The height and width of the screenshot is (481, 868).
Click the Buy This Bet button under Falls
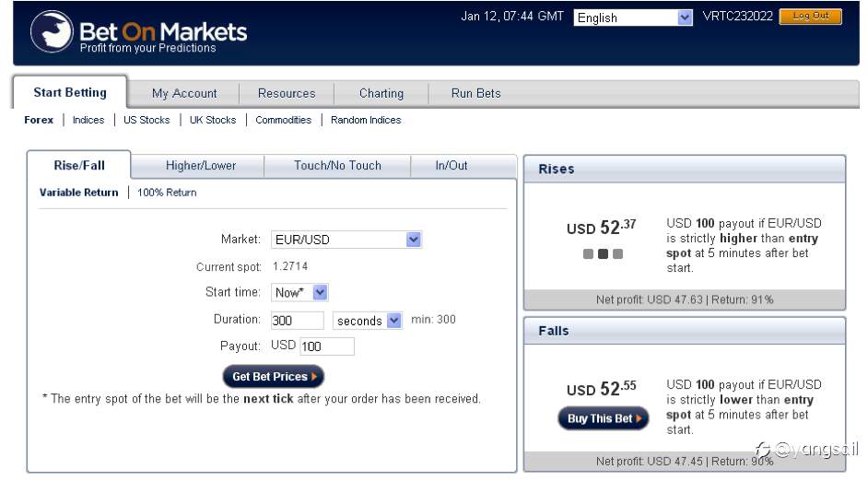(x=603, y=418)
